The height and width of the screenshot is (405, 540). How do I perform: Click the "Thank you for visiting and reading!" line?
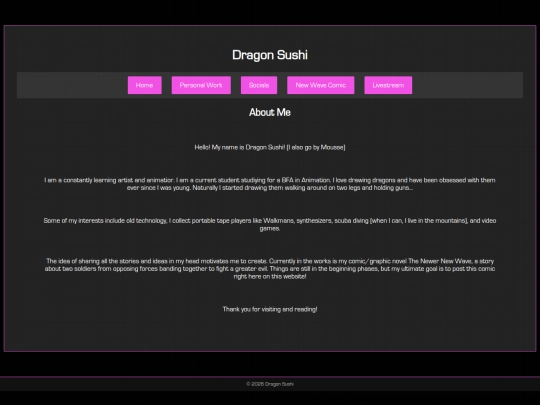tap(270, 309)
